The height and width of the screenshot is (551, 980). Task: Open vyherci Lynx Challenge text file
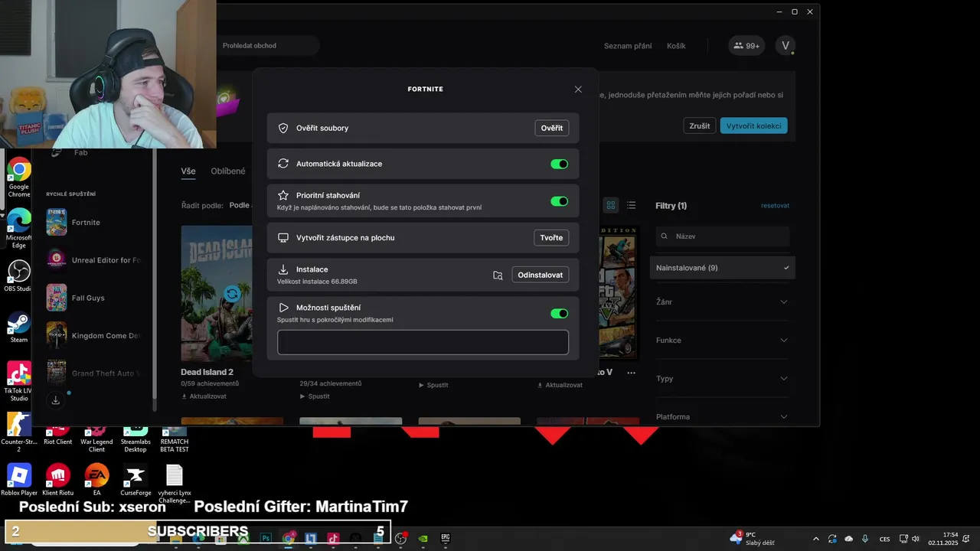coord(175,484)
